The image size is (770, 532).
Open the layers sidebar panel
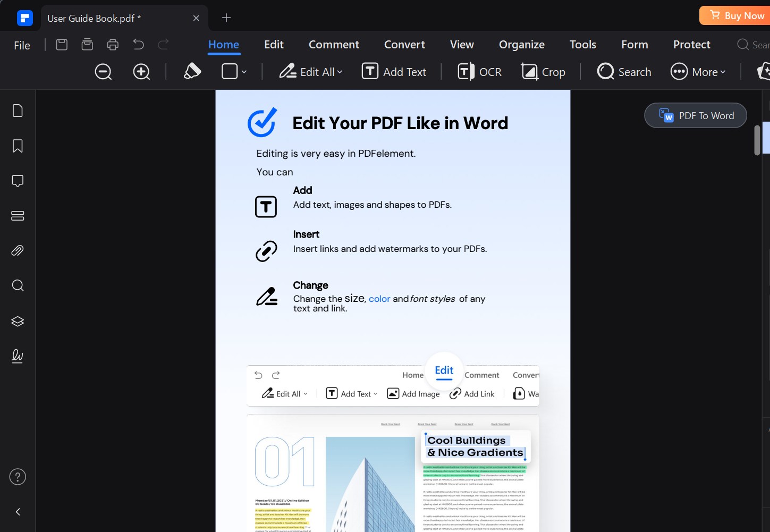(x=18, y=321)
